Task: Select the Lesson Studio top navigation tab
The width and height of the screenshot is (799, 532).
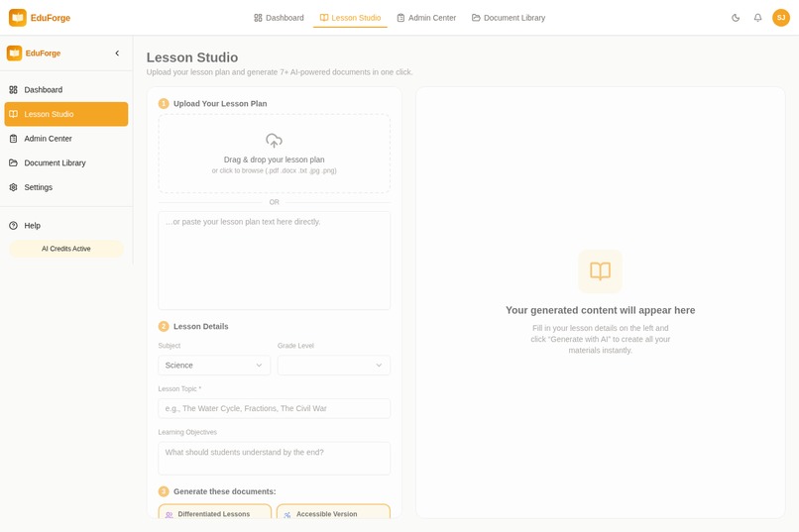Action: 350,18
